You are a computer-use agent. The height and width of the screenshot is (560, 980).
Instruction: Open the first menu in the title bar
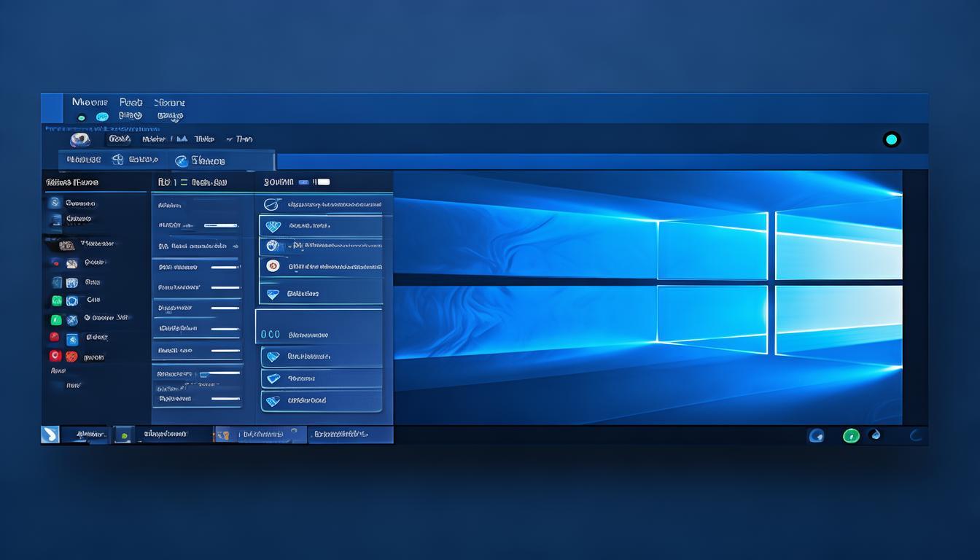pyautogui.click(x=90, y=103)
